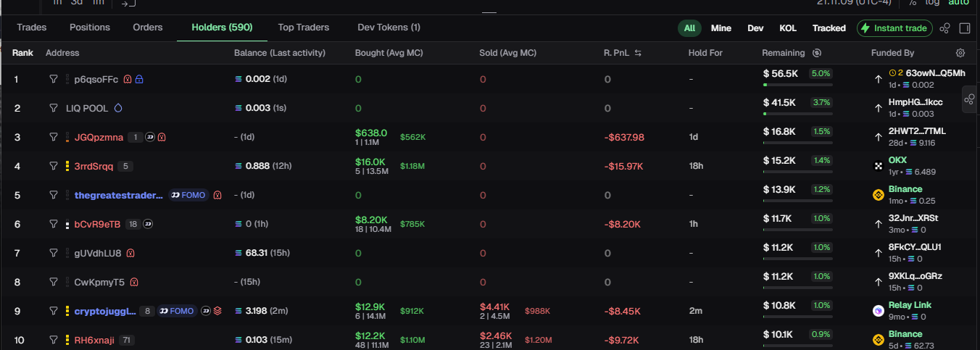The image size is (980, 350).
Task: Filter holder JGQpzmna with funnel icon
Action: tap(53, 137)
